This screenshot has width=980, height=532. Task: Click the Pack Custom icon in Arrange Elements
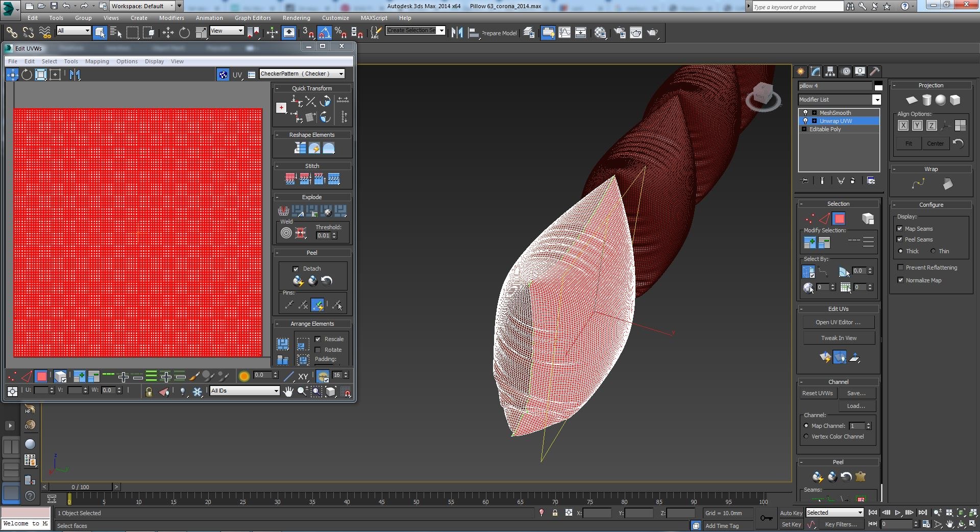283,344
